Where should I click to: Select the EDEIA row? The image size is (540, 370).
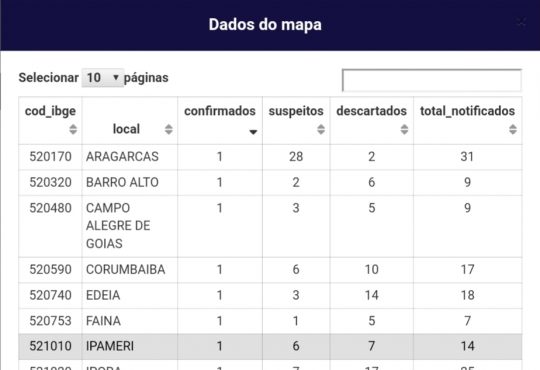270,296
